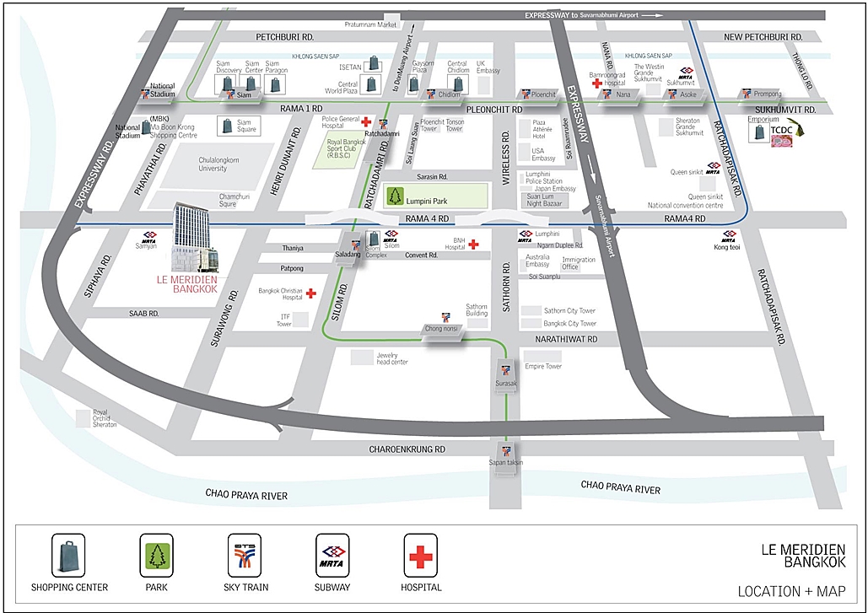This screenshot has height=613, width=868.
Task: Click the 'Pratunnam Market' label
Action: [x=371, y=25]
